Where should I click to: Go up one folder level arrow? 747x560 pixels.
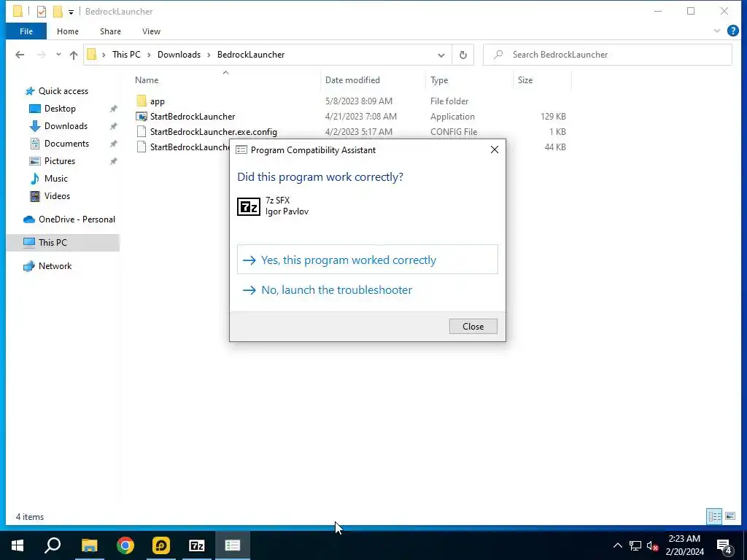click(x=74, y=55)
